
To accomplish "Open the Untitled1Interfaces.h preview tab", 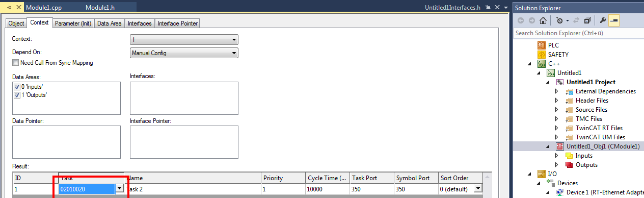I will pyautogui.click(x=453, y=8).
